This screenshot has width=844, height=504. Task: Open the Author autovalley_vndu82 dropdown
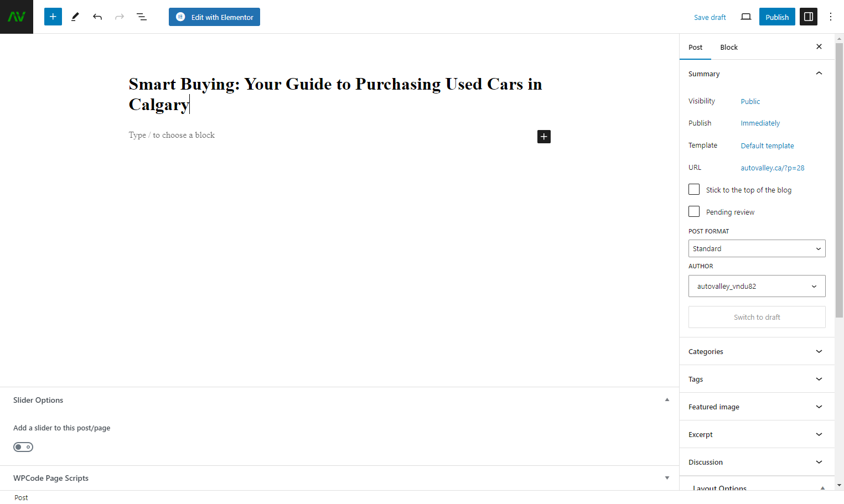(757, 286)
